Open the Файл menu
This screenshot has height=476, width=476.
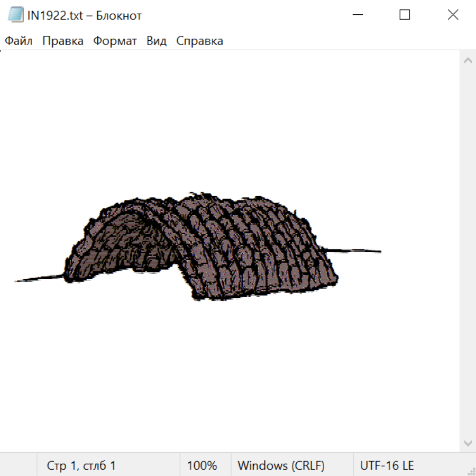tap(19, 41)
